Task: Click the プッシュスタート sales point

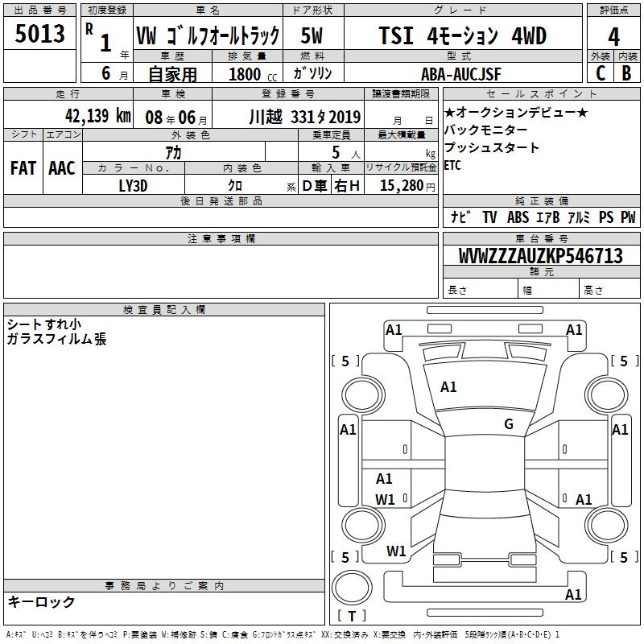Action: click(491, 147)
